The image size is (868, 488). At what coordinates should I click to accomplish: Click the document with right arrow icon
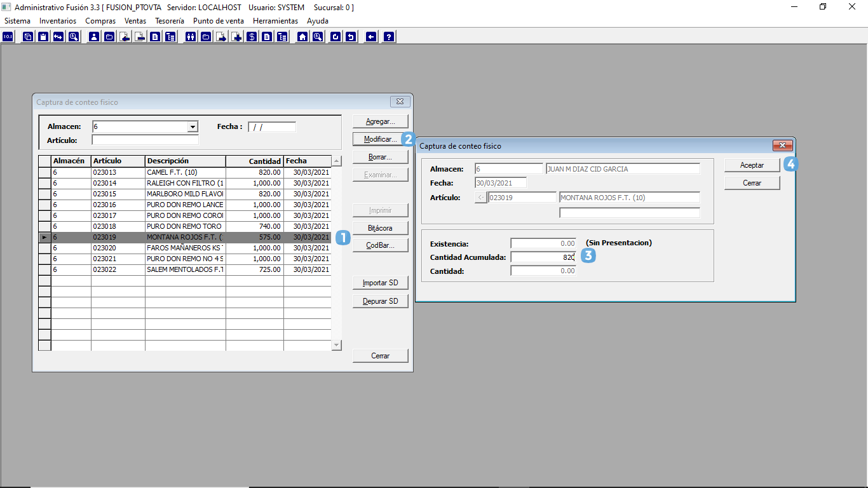221,37
